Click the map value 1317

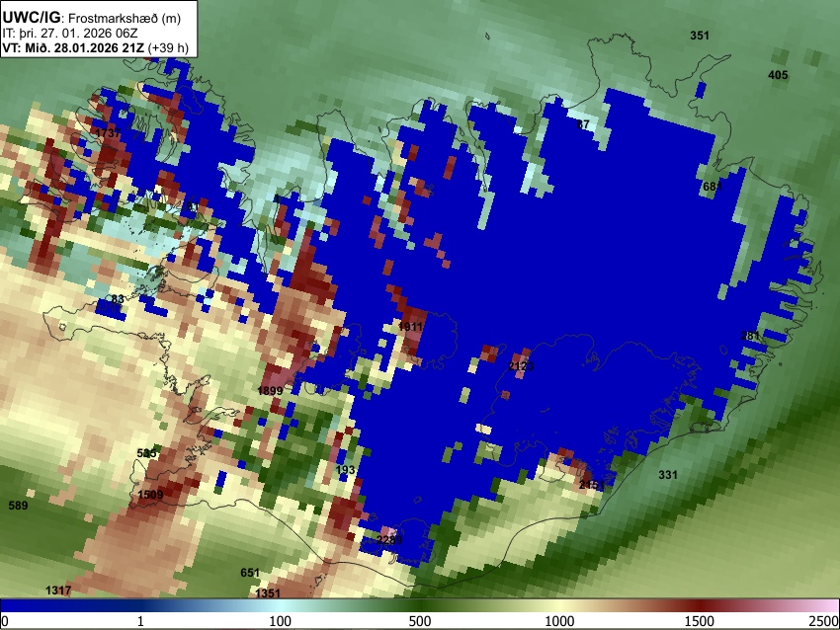pyautogui.click(x=58, y=591)
